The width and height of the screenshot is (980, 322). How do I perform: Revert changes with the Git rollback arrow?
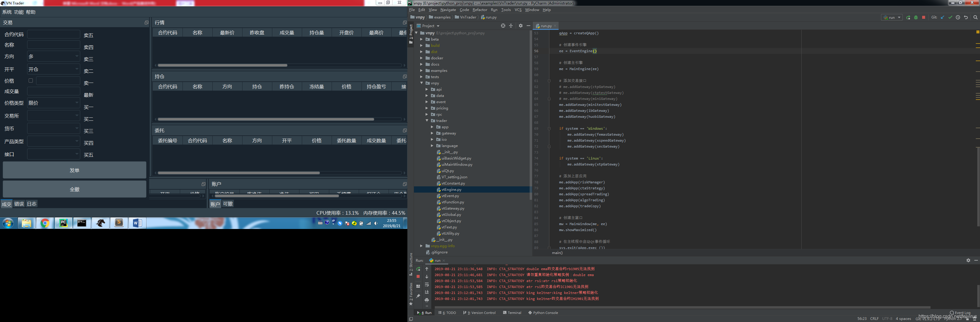click(x=966, y=18)
